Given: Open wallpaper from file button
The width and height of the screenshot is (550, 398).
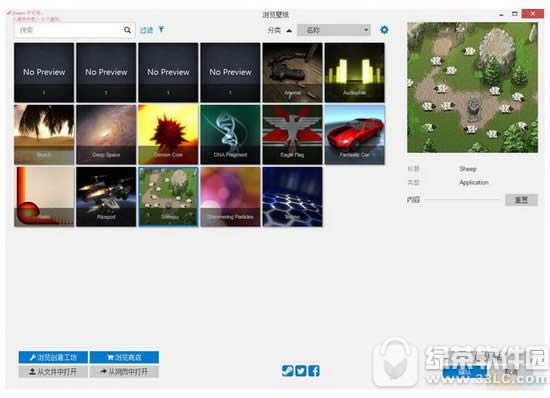Looking at the screenshot, I should pos(53,372).
